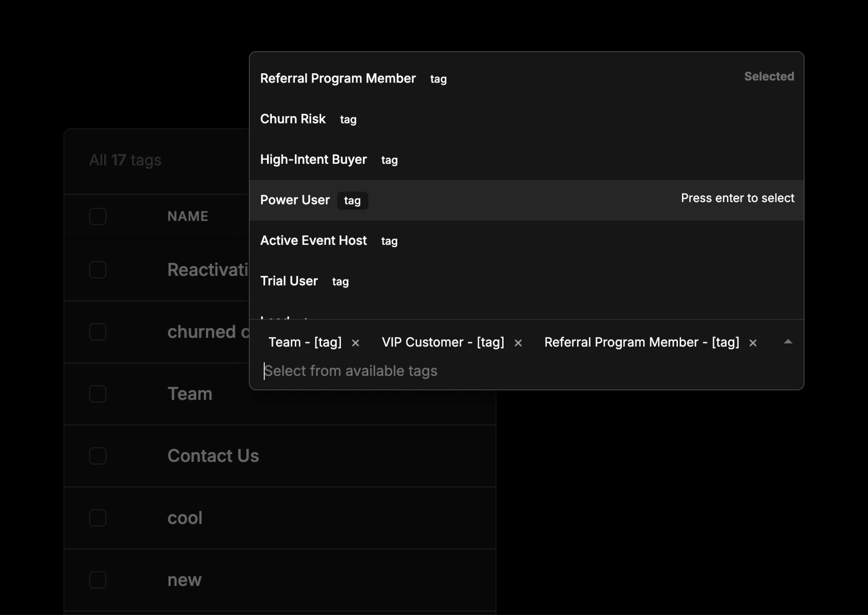Click the Team - [tag] chip label
Image resolution: width=868 pixels, height=615 pixels.
pos(305,342)
